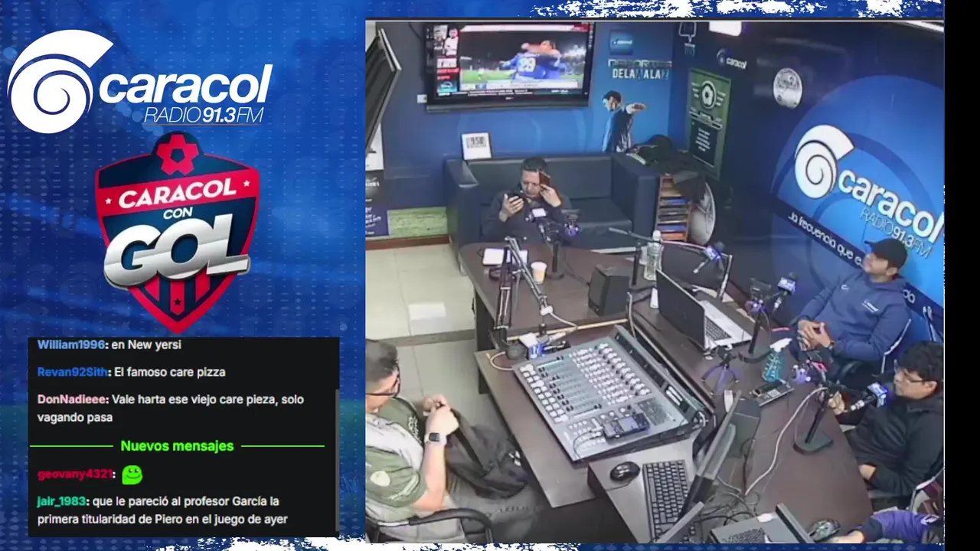Select message 'Vale harta ese viejo care pieza'
The height and width of the screenshot is (551, 980).
[170, 409]
